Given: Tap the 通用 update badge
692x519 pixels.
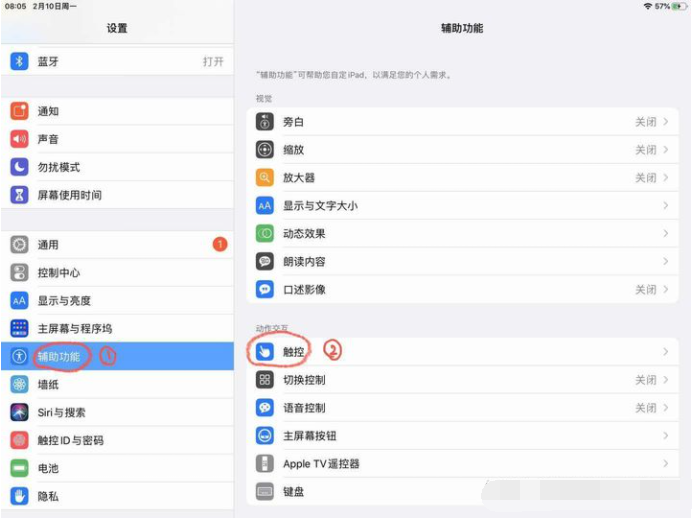Looking at the screenshot, I should point(220,244).
